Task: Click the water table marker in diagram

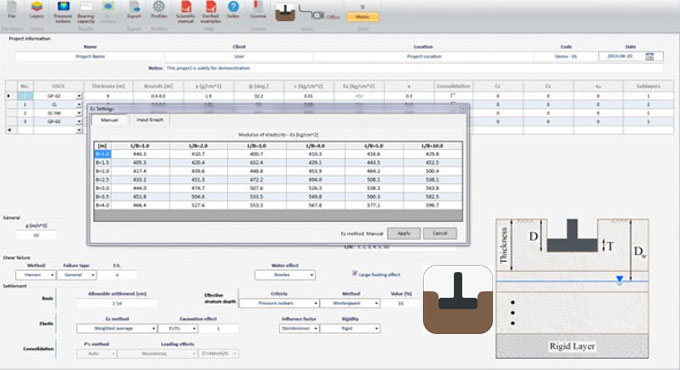Action: pyautogui.click(x=619, y=280)
